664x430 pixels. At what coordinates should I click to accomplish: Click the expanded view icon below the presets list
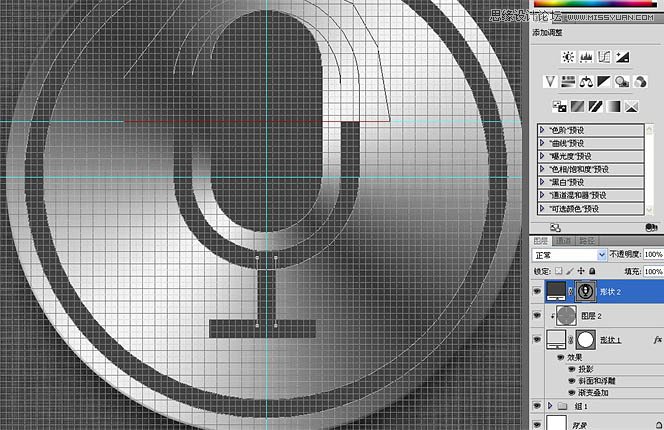coord(555,228)
